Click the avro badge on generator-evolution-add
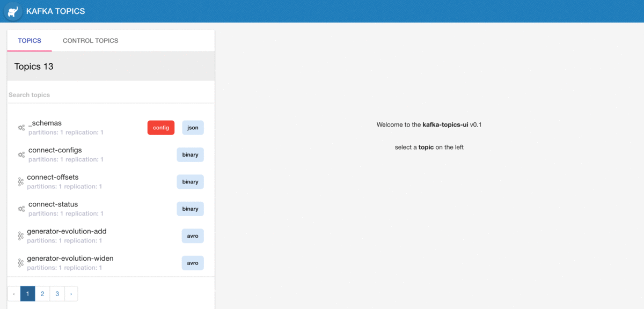Screen dimensions: 644x309 pyautogui.click(x=193, y=236)
